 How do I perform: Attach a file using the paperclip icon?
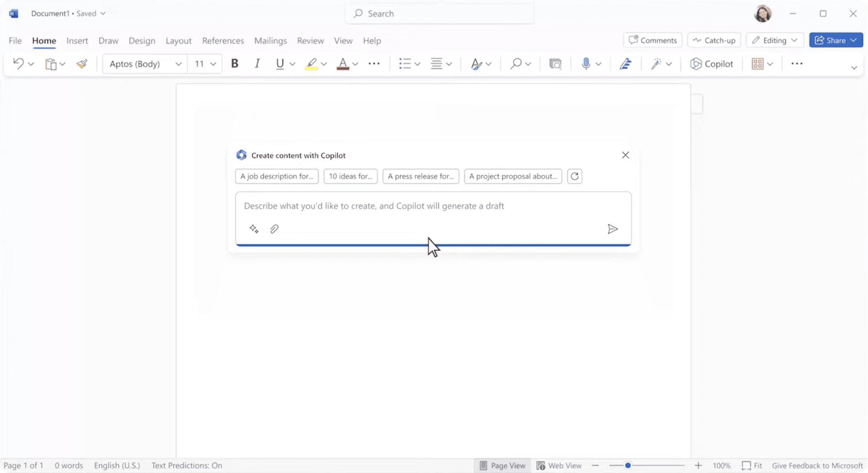click(x=274, y=229)
